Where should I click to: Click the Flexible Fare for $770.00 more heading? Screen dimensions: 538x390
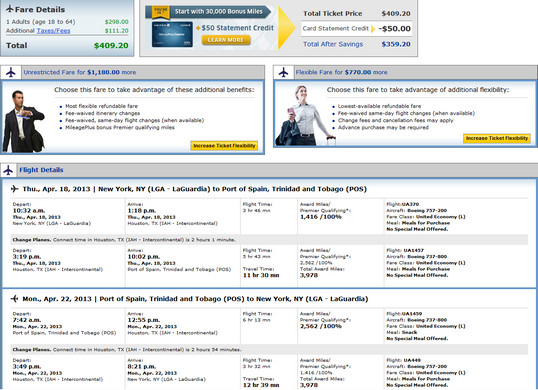click(x=341, y=72)
